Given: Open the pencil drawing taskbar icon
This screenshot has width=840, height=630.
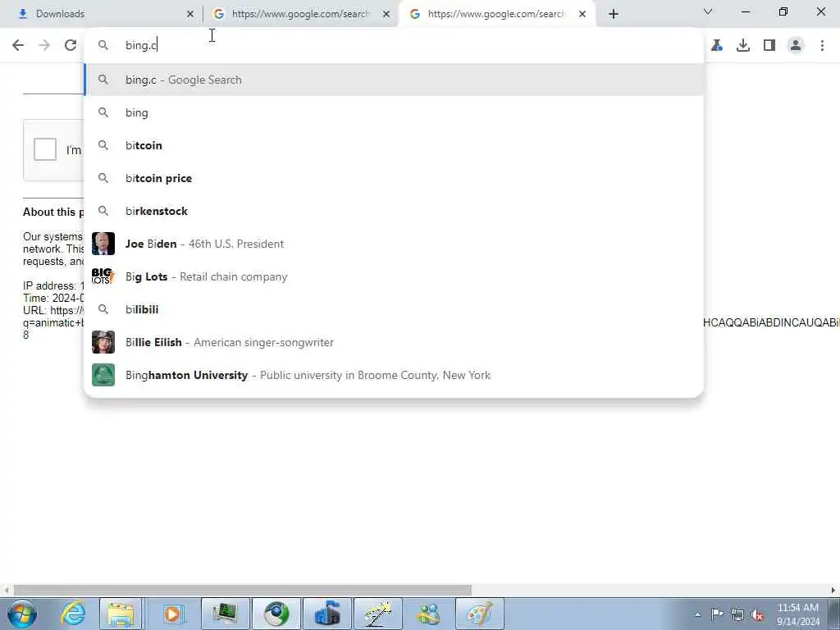Looking at the screenshot, I should point(377,614).
